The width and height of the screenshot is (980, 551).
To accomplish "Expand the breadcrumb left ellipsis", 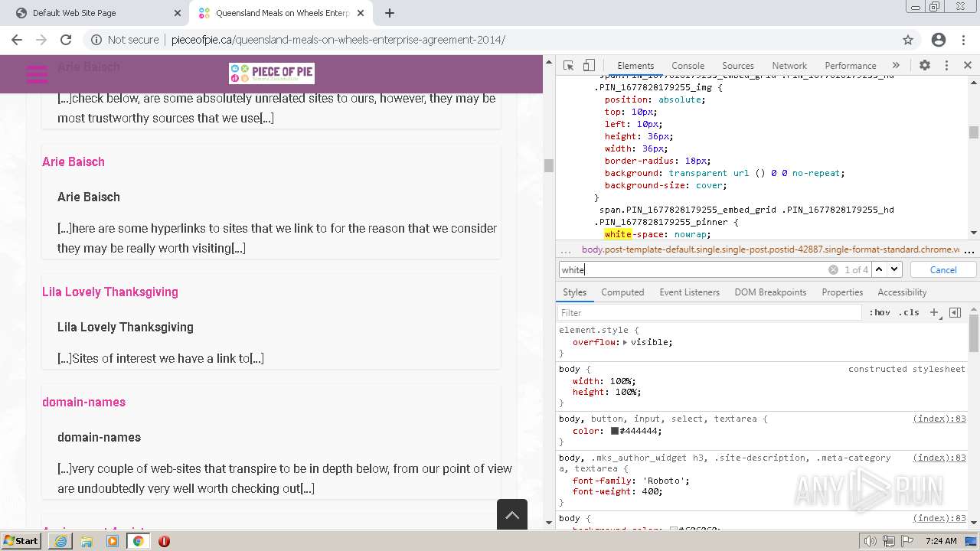I will [566, 250].
